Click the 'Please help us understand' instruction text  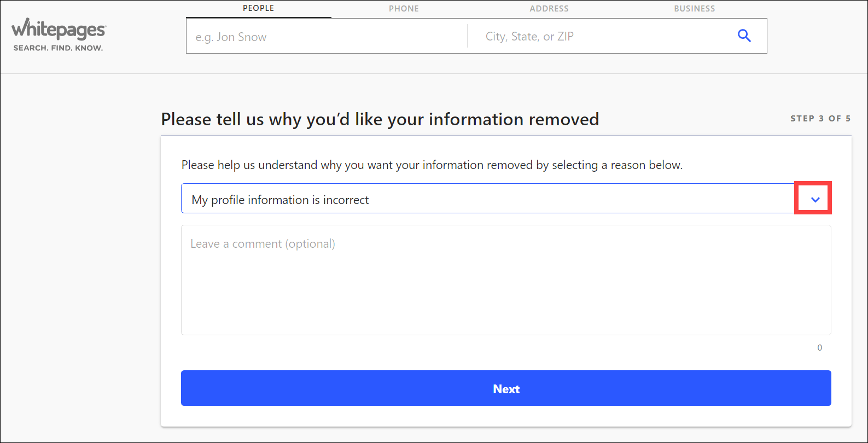(432, 165)
